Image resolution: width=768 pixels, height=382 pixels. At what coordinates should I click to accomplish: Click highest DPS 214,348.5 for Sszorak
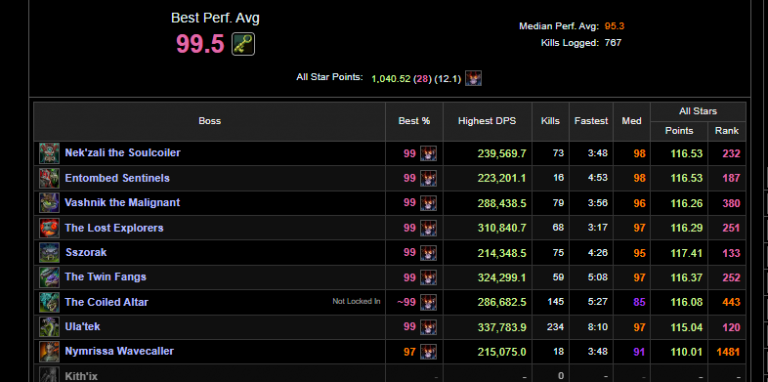point(502,253)
